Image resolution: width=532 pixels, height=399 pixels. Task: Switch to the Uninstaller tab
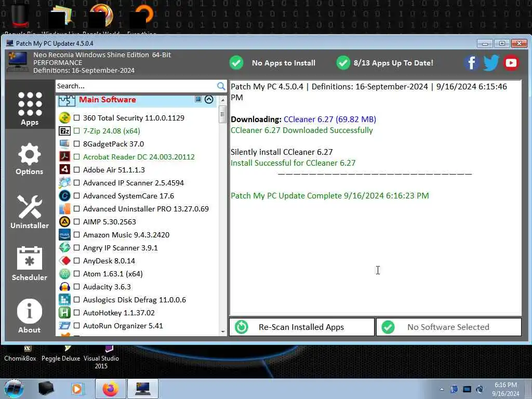point(30,212)
